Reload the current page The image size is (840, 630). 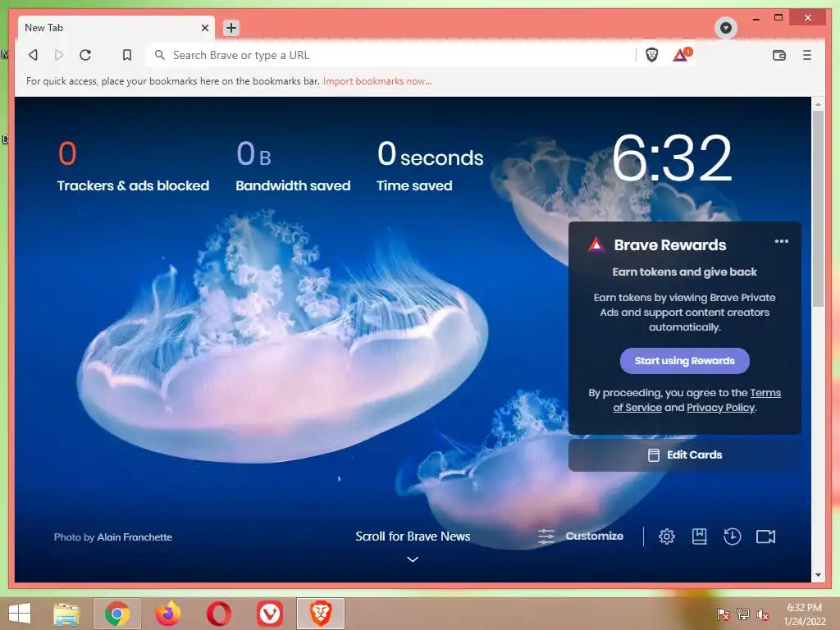click(85, 55)
